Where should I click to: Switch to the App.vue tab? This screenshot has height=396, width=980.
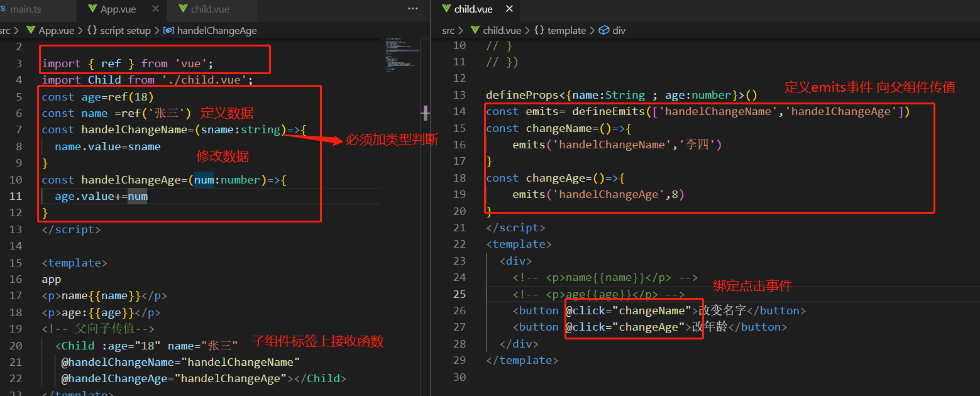[118, 9]
